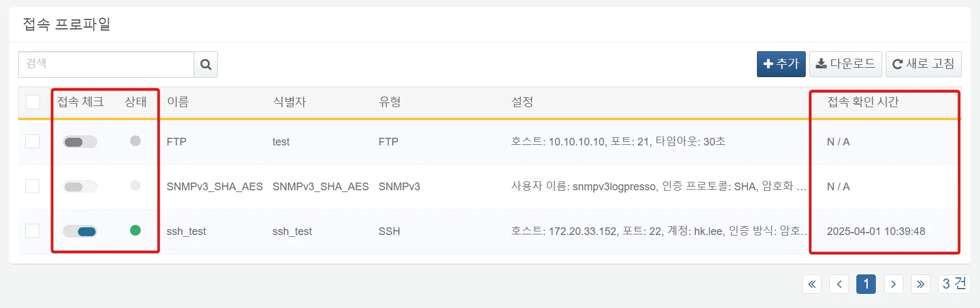This screenshot has width=980, height=308.
Task: Type in the 검색 search field
Action: coord(106,64)
